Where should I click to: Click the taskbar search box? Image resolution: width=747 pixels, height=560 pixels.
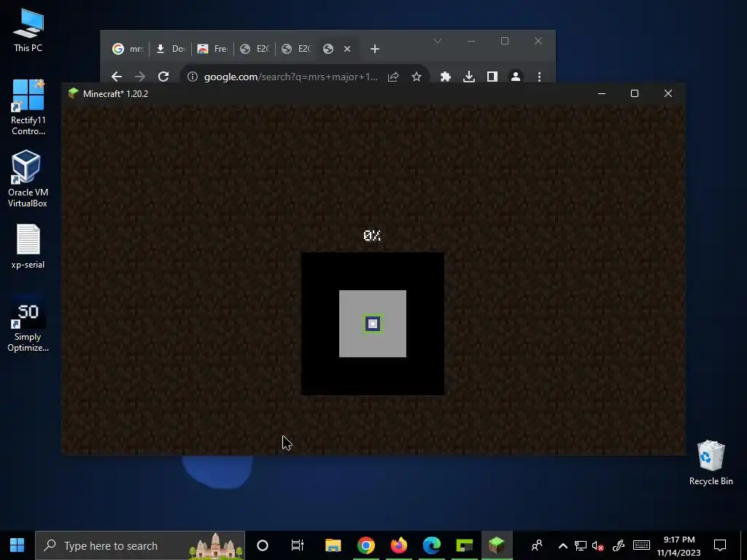point(140,545)
